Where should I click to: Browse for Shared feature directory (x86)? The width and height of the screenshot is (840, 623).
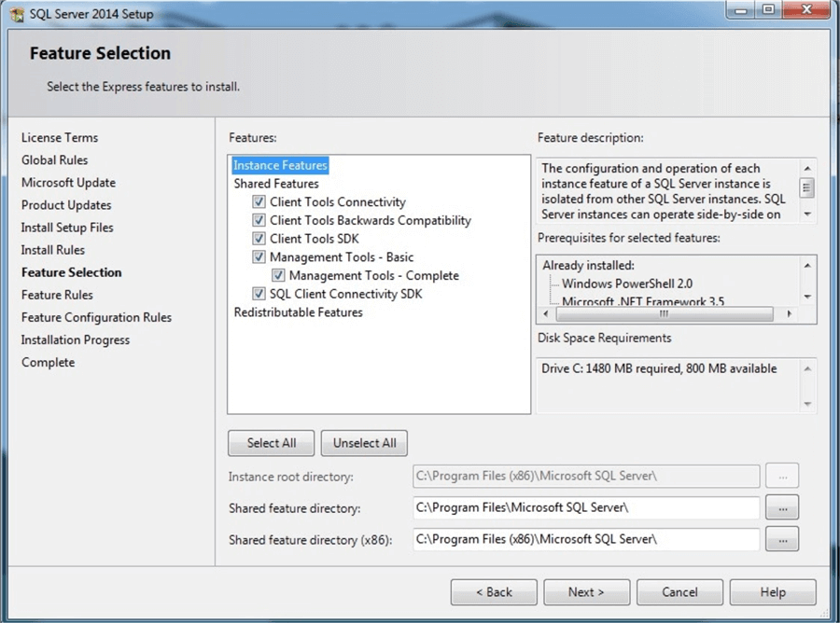782,538
